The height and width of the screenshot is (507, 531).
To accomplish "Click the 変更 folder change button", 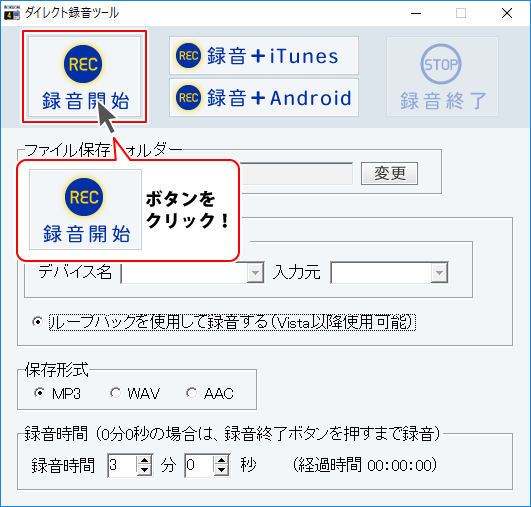I will (389, 173).
